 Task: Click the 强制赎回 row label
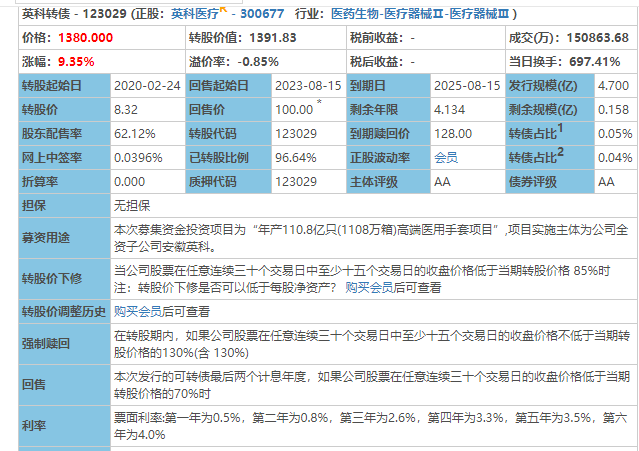(64, 344)
